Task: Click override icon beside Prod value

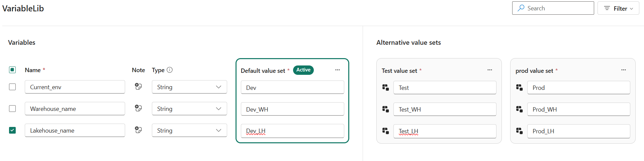Action: (x=520, y=88)
